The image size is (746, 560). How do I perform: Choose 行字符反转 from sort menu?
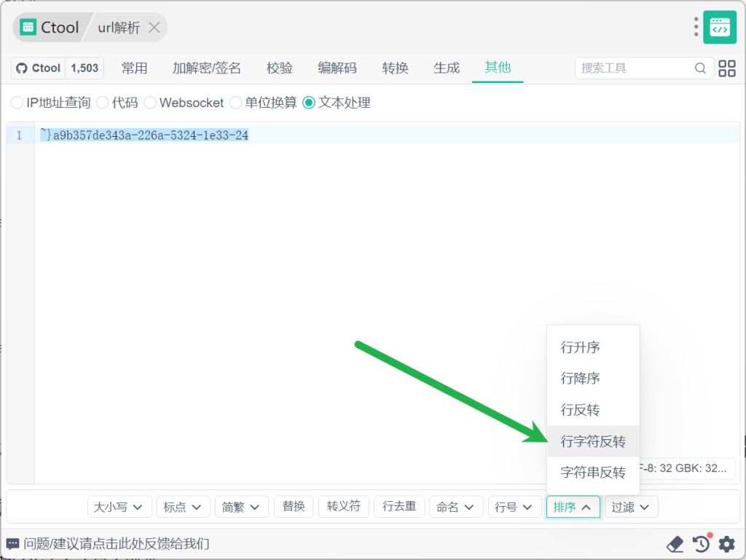coord(592,441)
